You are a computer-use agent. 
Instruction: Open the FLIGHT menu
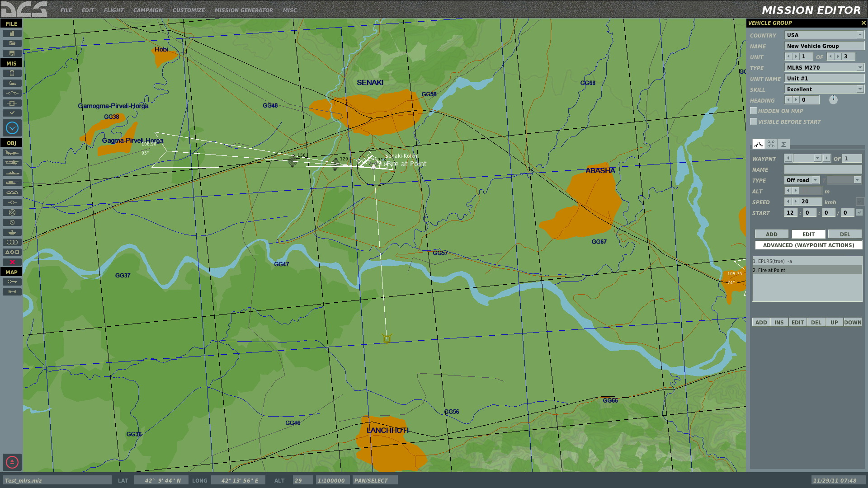(x=113, y=10)
